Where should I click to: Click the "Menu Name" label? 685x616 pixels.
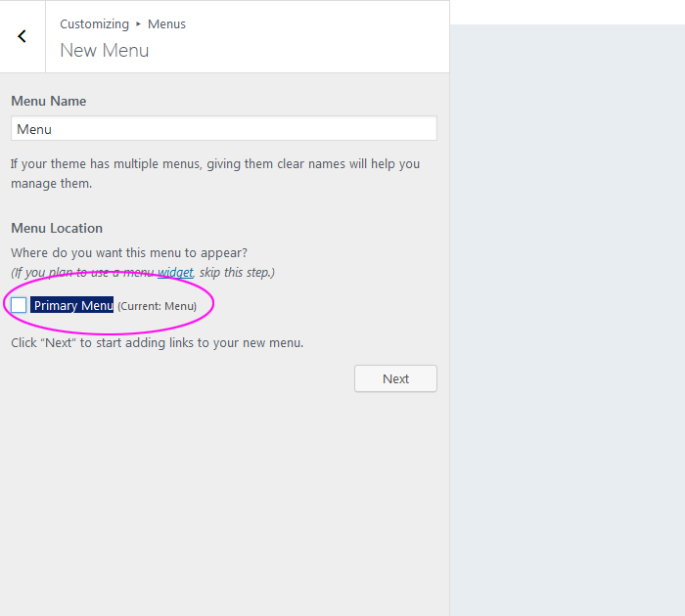[49, 101]
